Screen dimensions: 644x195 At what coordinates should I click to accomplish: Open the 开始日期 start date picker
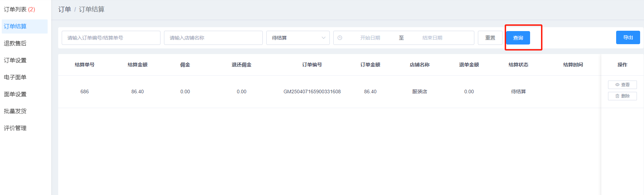coord(370,38)
